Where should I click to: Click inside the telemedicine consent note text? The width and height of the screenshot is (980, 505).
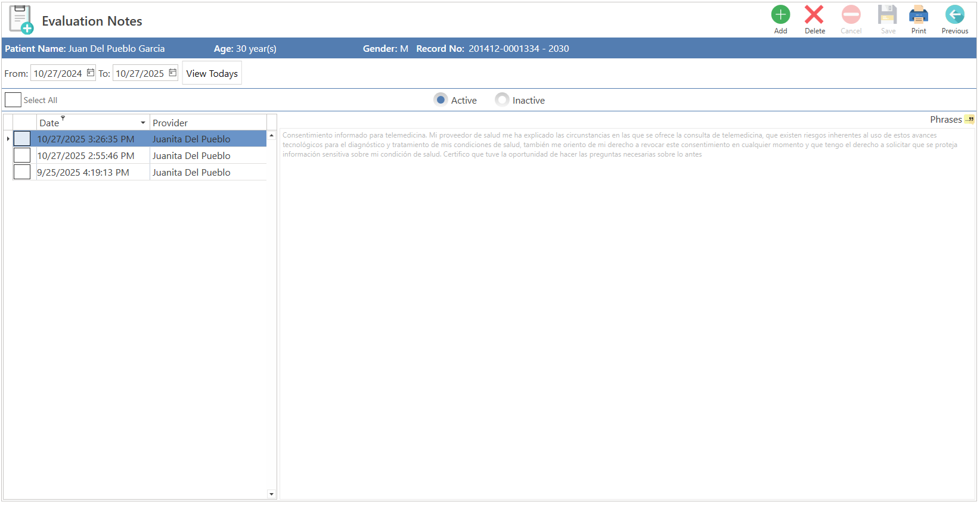pos(620,145)
